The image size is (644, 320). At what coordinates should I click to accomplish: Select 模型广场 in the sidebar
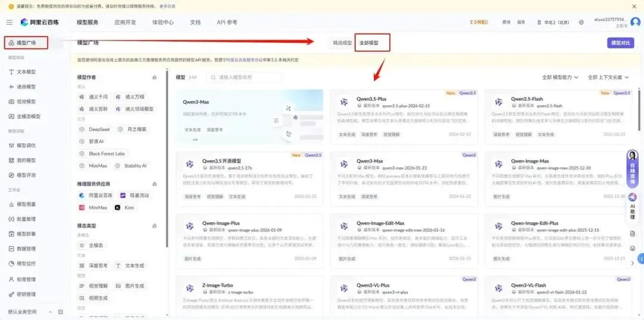26,43
